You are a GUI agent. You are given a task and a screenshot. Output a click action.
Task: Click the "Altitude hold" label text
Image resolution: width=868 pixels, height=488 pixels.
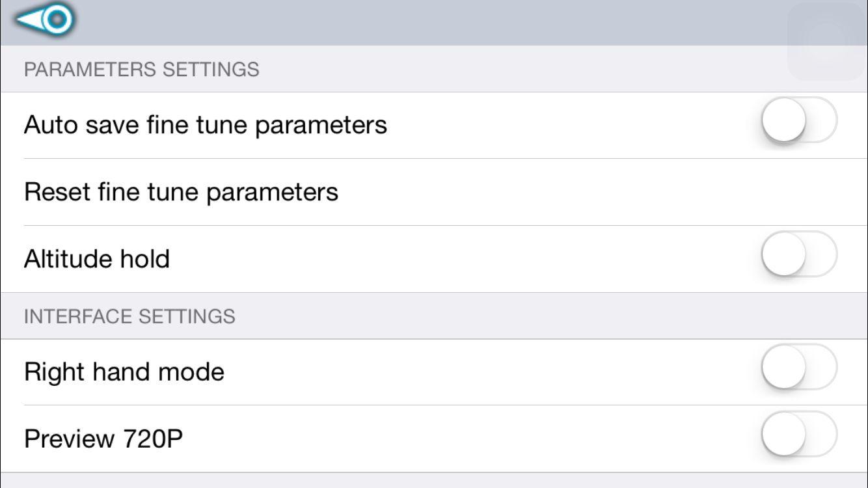coord(96,259)
